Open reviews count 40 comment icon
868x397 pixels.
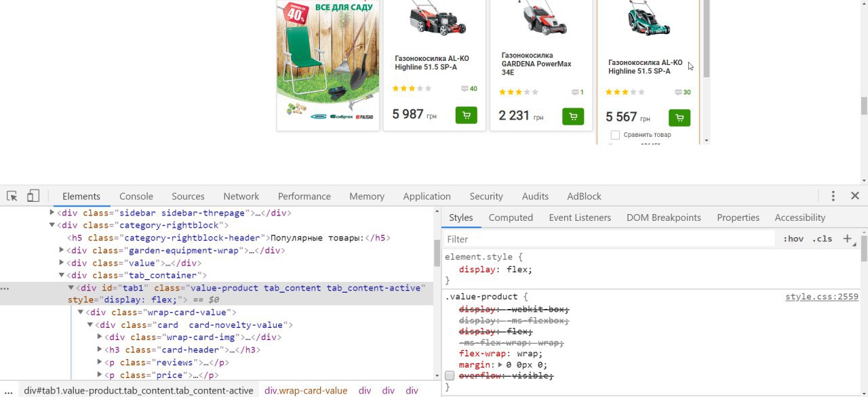[x=465, y=89]
